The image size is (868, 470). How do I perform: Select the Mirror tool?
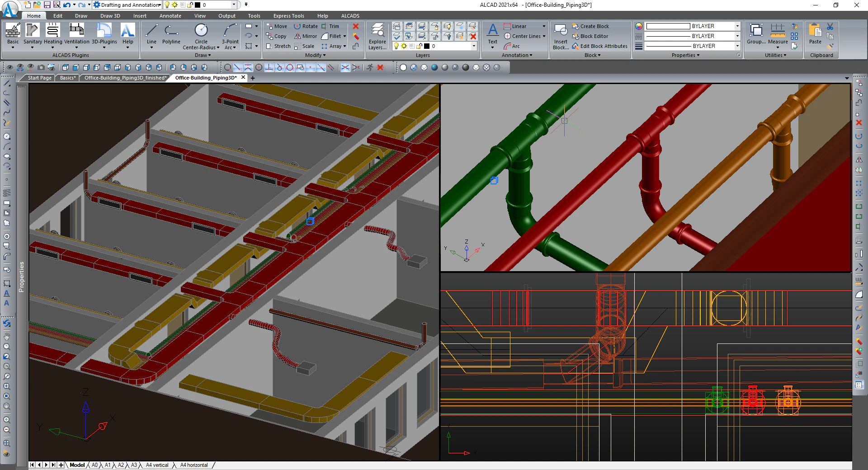click(x=305, y=36)
